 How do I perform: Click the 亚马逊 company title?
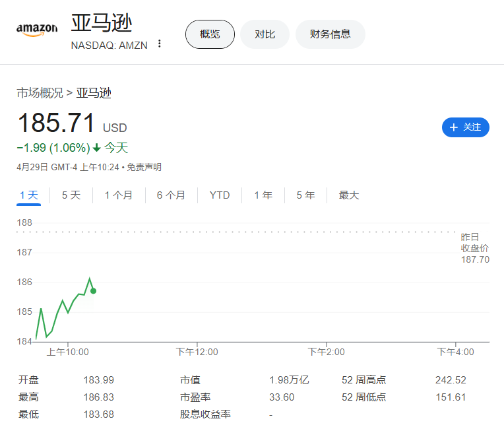(102, 23)
